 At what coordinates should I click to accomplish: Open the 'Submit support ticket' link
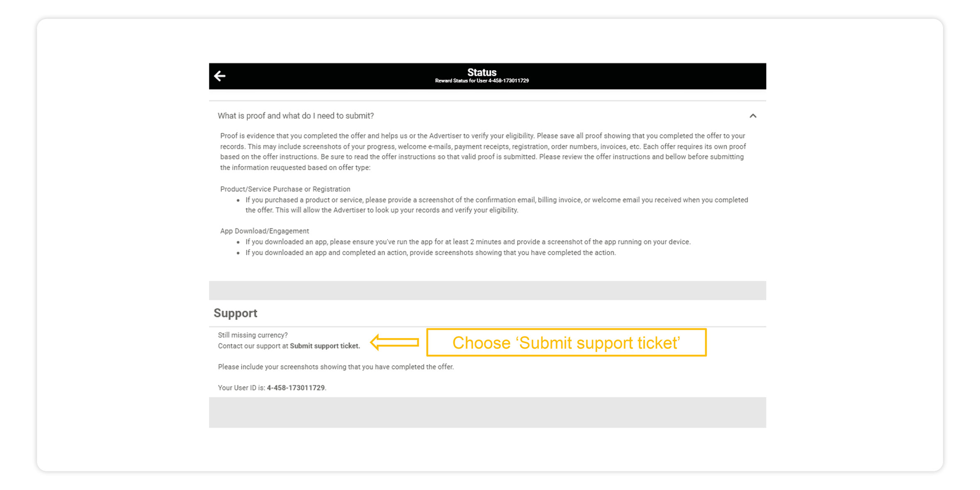[x=325, y=346]
